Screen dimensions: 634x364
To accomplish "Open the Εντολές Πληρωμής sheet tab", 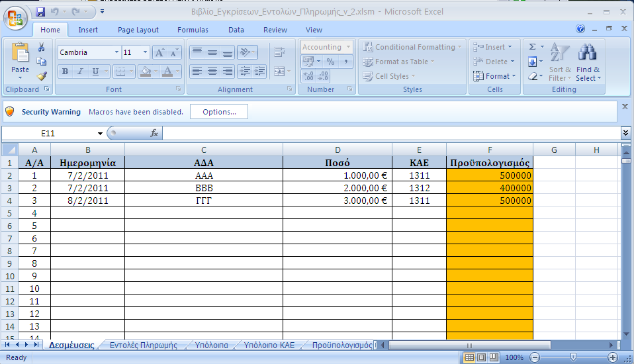I will pyautogui.click(x=143, y=345).
